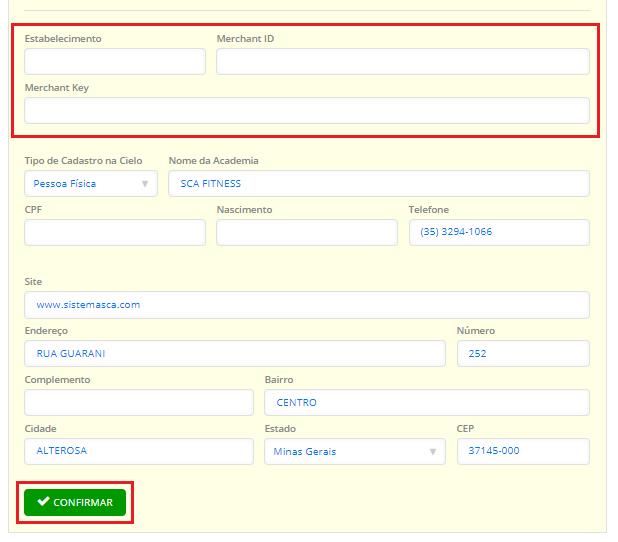Edit the Bairro field CENTRO

coord(427,402)
